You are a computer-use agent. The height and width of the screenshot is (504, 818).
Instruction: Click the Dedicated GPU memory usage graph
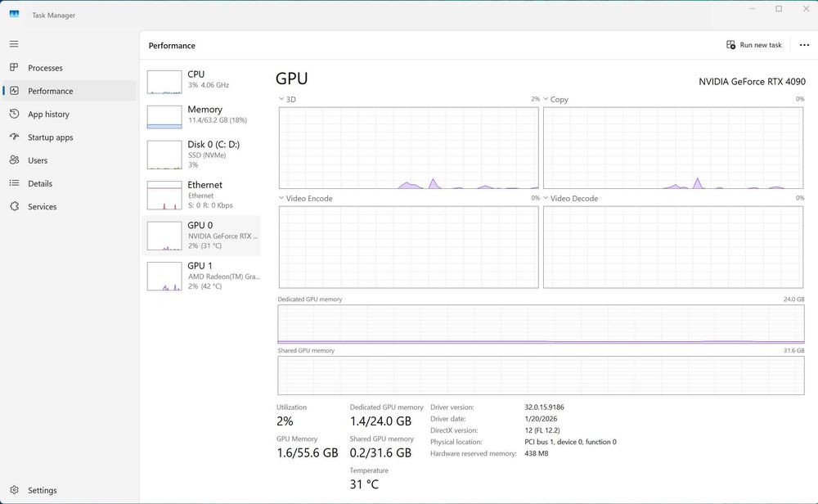[541, 324]
